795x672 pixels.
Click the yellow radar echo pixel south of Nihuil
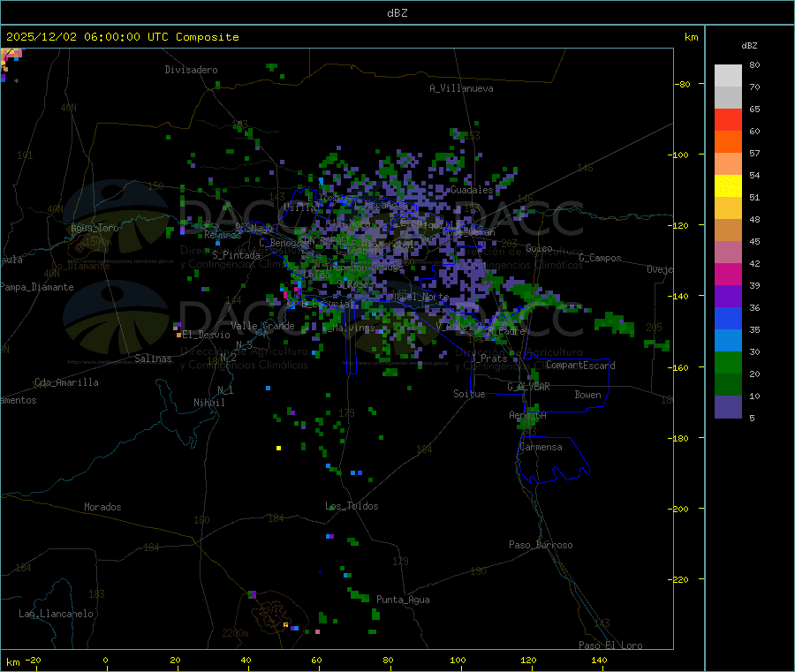[278, 448]
